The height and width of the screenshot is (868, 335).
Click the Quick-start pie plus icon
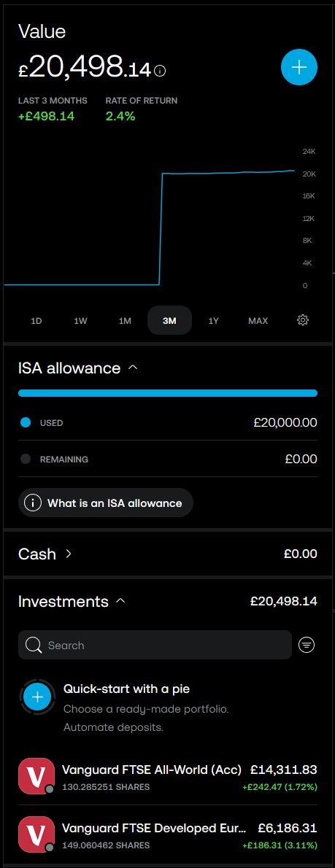click(x=38, y=697)
